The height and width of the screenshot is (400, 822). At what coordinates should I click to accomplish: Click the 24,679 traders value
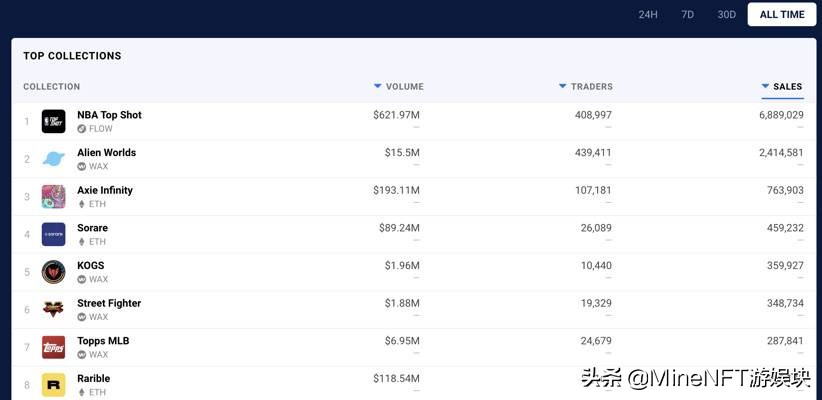pyautogui.click(x=596, y=341)
